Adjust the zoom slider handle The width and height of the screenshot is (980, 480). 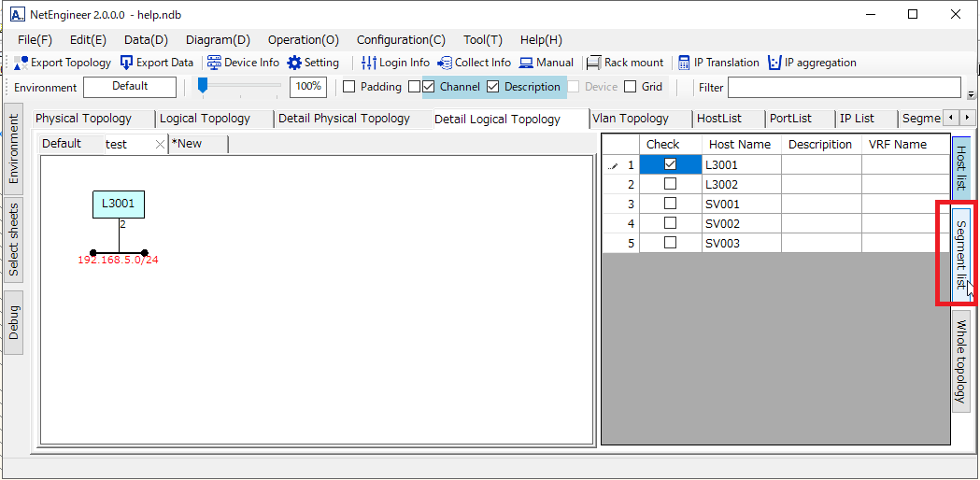pos(203,86)
